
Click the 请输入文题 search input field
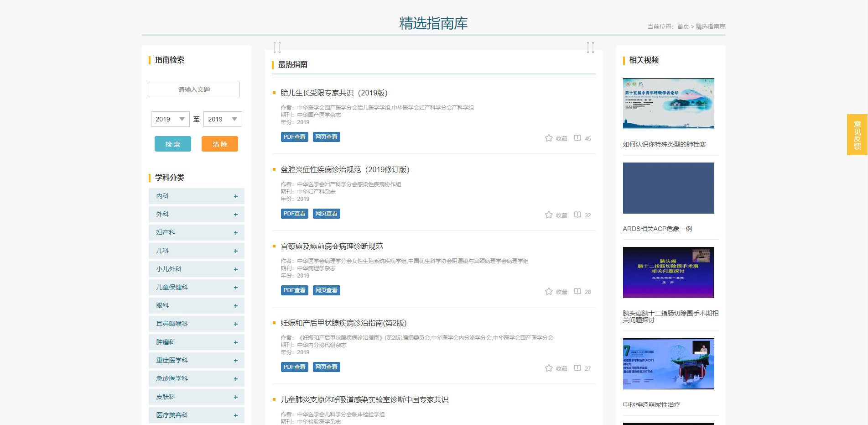tap(194, 89)
